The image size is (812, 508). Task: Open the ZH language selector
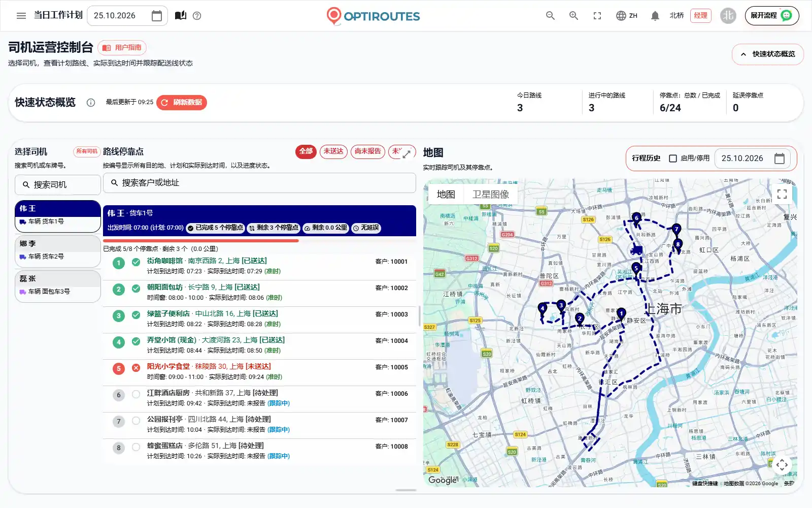(627, 16)
